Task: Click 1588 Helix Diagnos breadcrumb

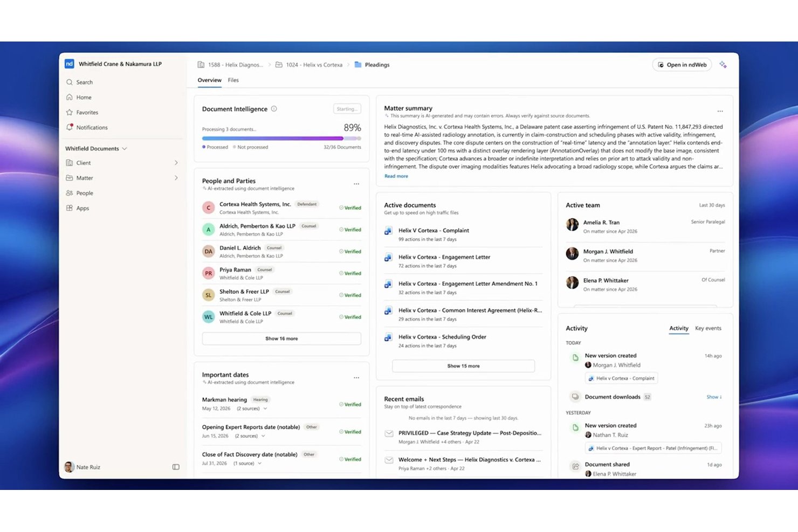Action: (230, 65)
